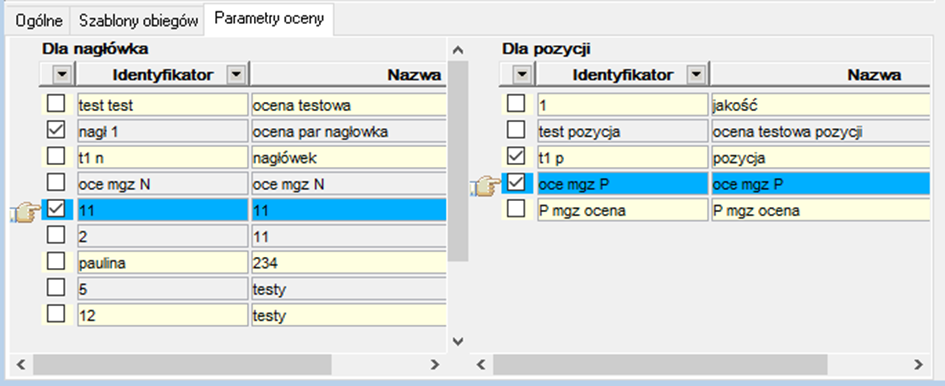Viewport: 945px width, 386px height.
Task: Open checkbox column filter in Dla pozycji
Action: [523, 75]
